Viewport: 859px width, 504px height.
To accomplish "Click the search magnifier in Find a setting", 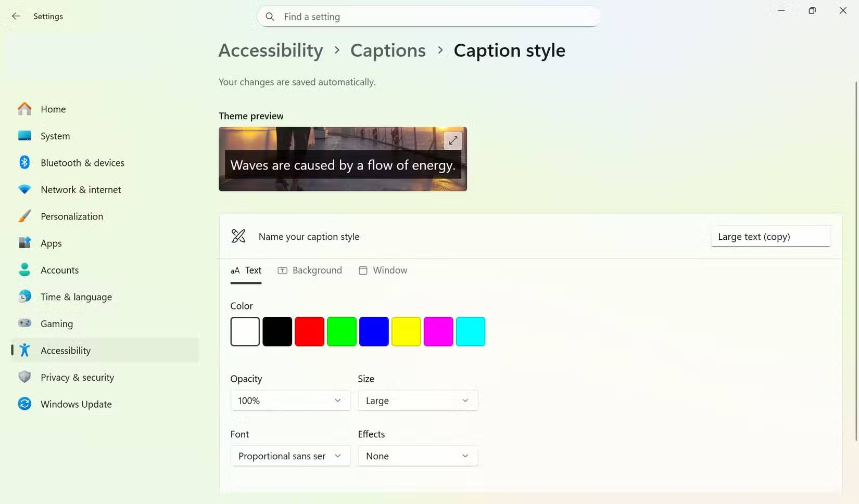I will coord(270,16).
